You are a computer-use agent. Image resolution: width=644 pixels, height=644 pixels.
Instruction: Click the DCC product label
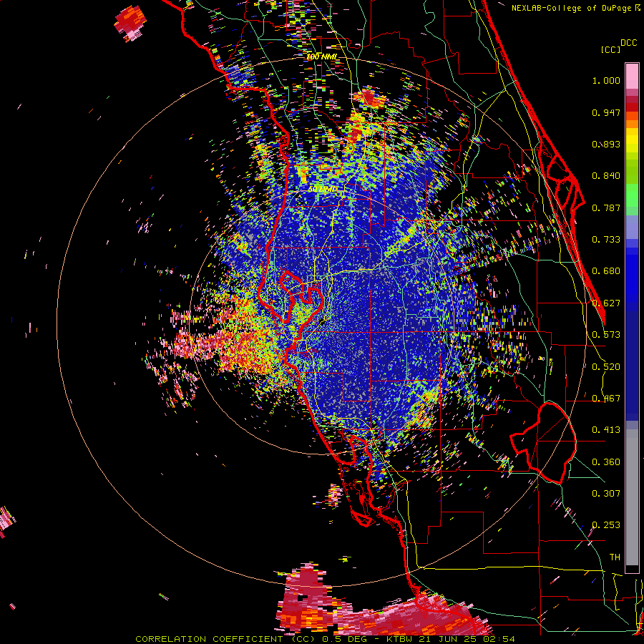[x=628, y=43]
